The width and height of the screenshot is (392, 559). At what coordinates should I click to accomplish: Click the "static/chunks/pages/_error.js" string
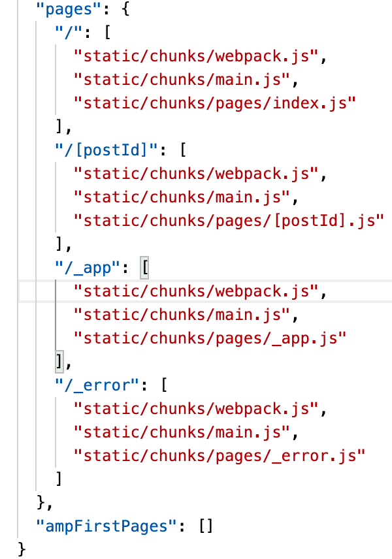tap(220, 456)
